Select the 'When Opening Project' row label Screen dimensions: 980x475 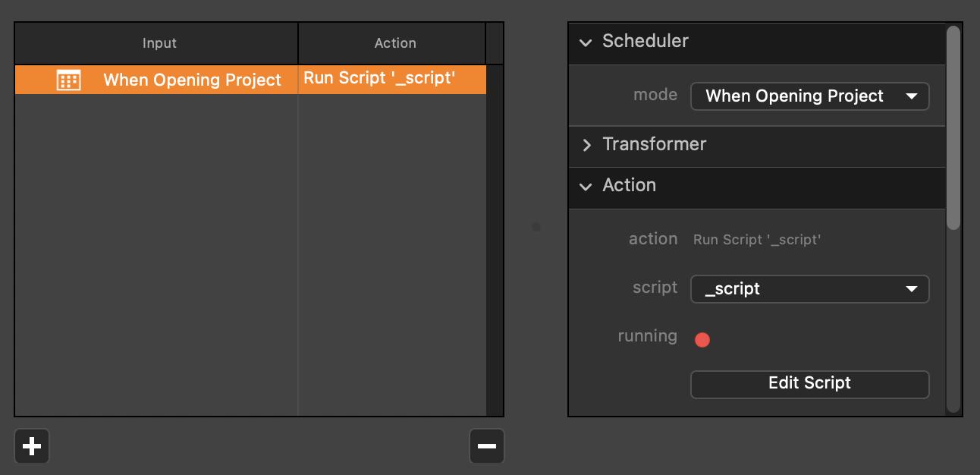pos(192,80)
